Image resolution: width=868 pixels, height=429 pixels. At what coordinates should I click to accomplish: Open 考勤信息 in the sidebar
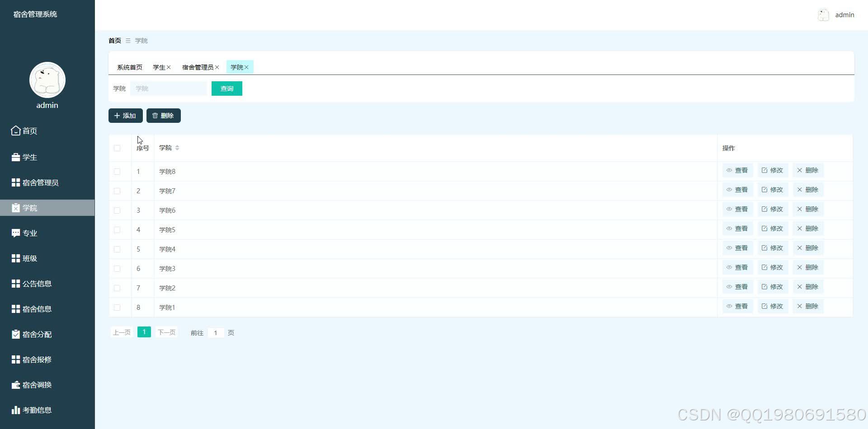coord(47,410)
